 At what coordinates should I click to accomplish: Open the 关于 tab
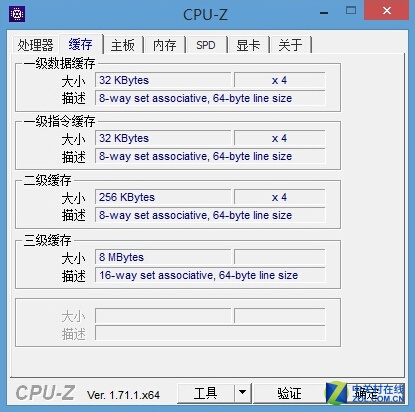pos(290,45)
